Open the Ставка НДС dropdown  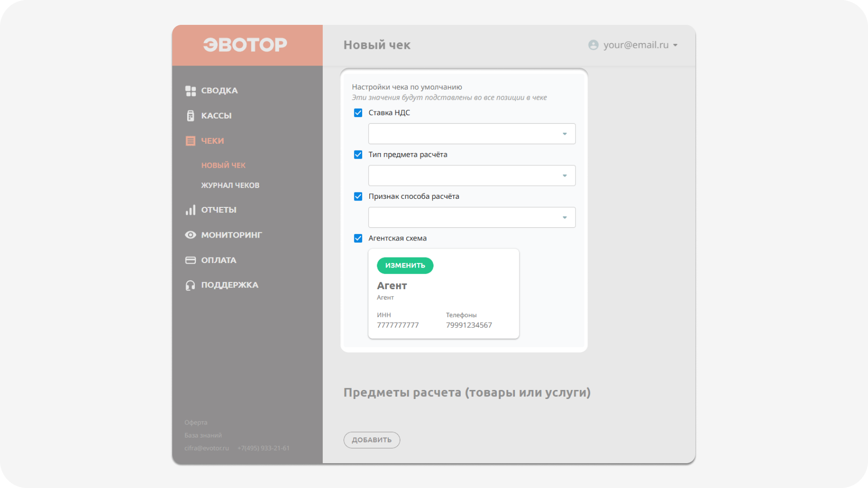pyautogui.click(x=472, y=134)
